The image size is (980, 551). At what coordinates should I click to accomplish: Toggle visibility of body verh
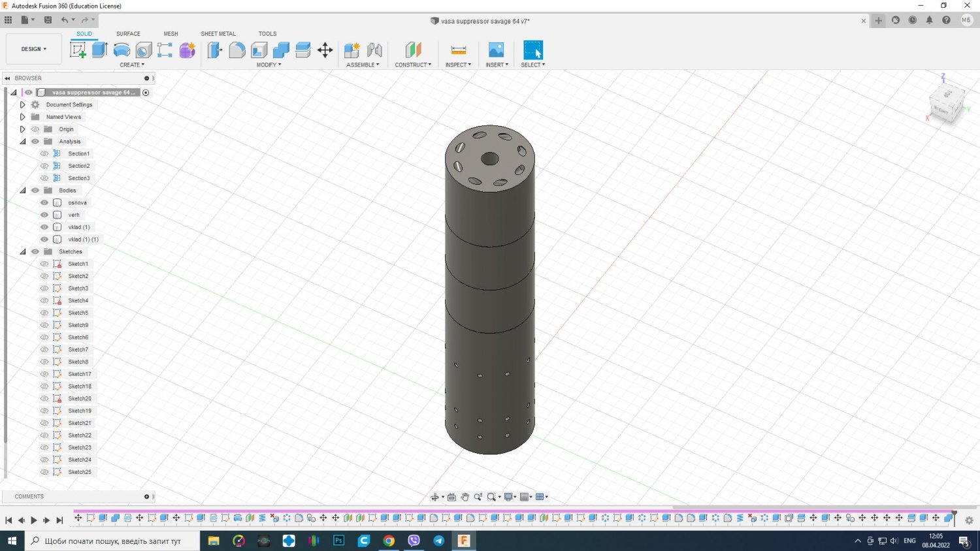pos(44,215)
